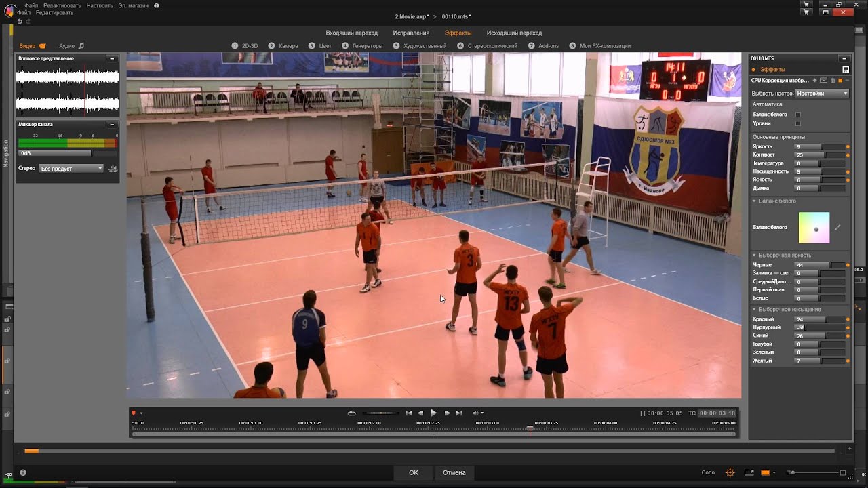Image resolution: width=868 pixels, height=488 pixels.
Task: Click the shuttle speed slider beside loop icon
Action: [x=380, y=413]
